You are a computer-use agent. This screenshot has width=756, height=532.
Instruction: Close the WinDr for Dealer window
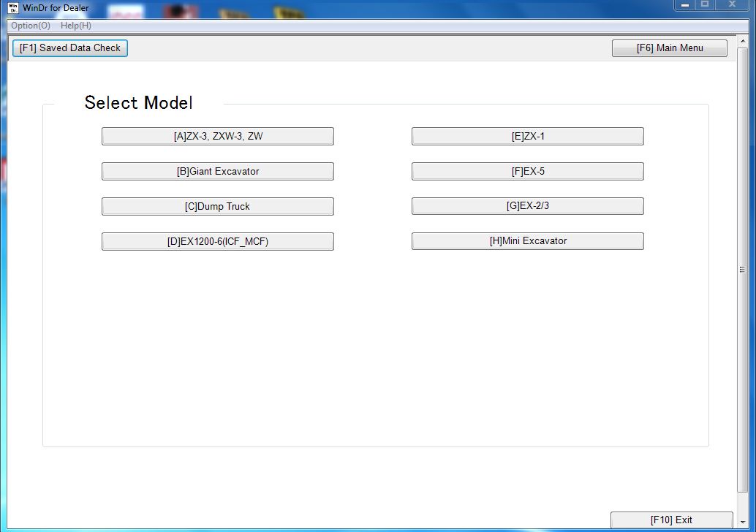pos(732,4)
